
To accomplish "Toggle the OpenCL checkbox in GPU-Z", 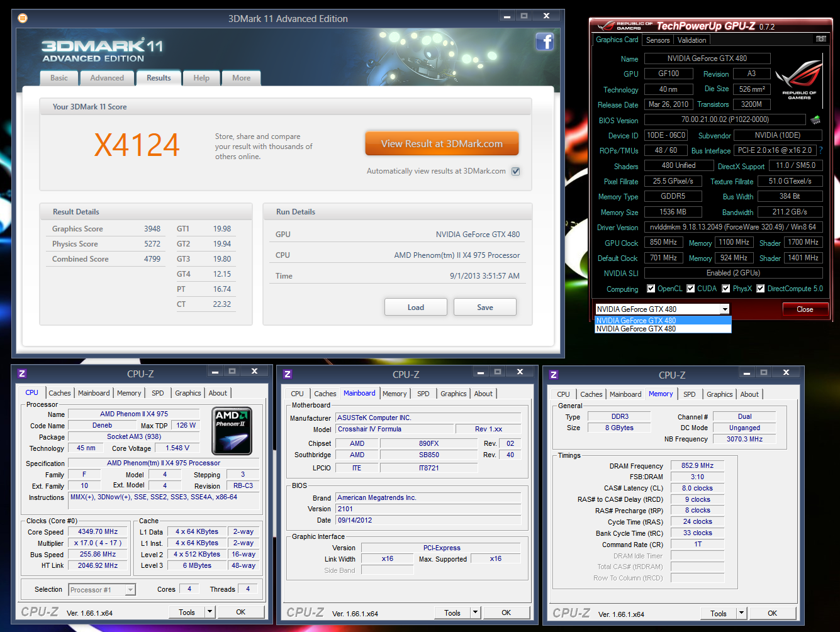I will [x=651, y=289].
